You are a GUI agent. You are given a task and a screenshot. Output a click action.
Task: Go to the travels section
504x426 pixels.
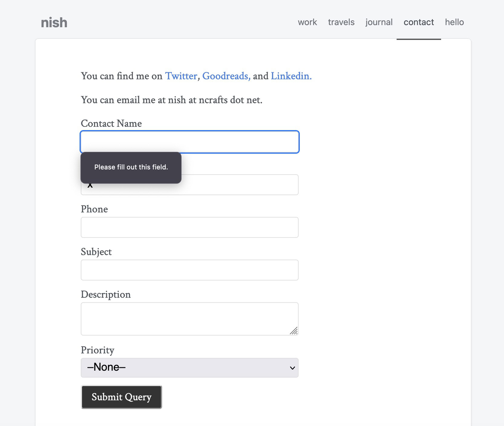pos(341,22)
